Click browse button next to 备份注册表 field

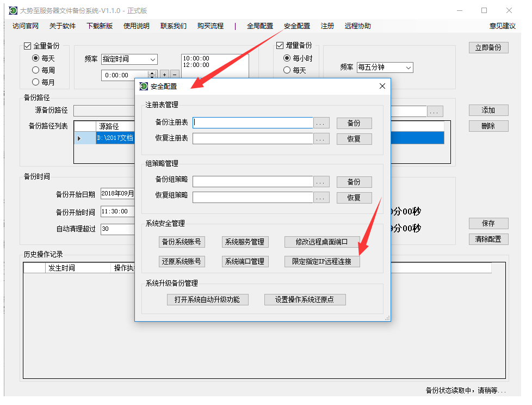tap(321, 123)
